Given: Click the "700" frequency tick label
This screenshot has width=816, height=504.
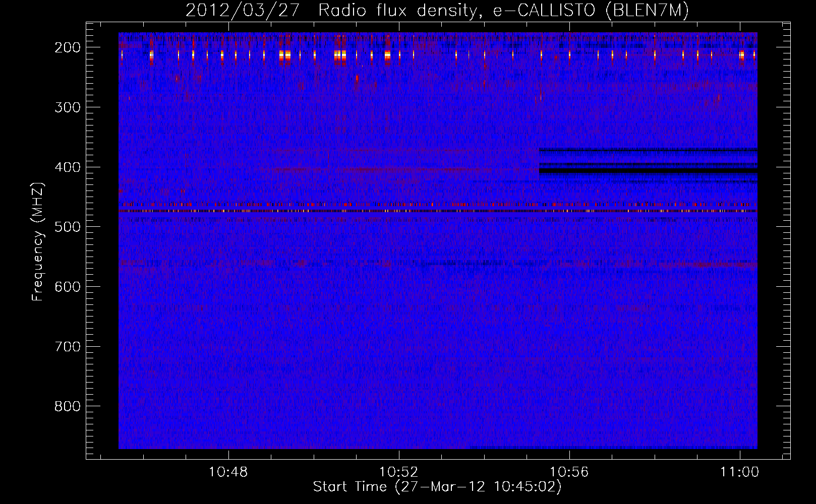Looking at the screenshot, I should [68, 347].
